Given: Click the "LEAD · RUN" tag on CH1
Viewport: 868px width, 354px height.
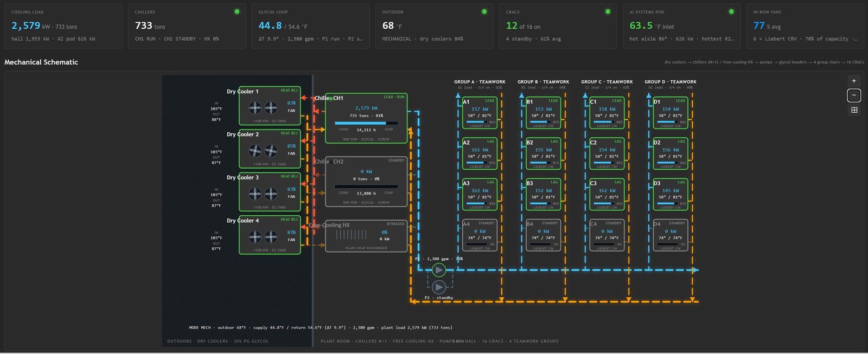Looking at the screenshot, I should pos(394,97).
